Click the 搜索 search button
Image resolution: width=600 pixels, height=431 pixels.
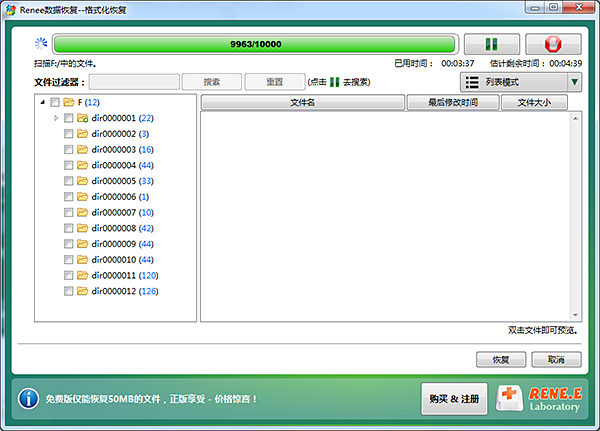pos(212,82)
